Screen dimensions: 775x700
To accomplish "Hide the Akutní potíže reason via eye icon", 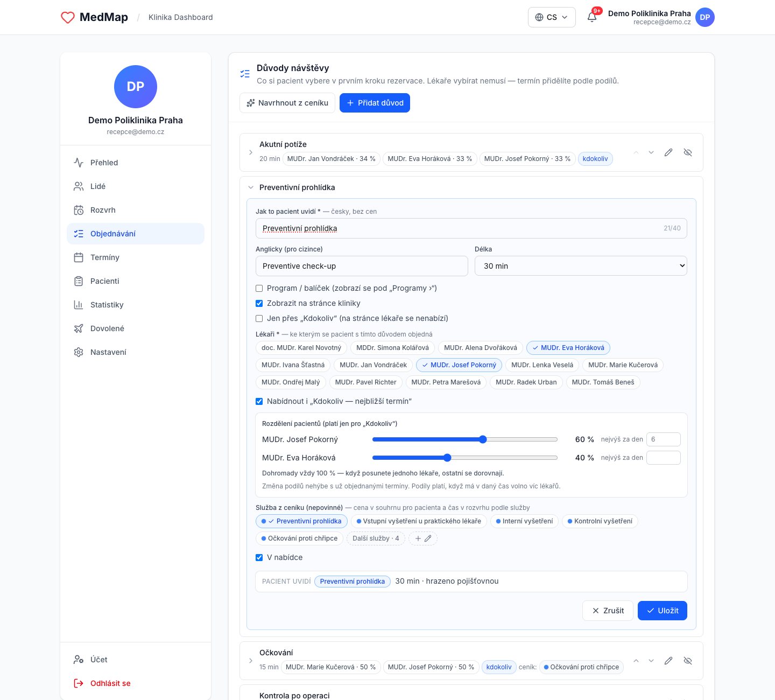I will (688, 152).
